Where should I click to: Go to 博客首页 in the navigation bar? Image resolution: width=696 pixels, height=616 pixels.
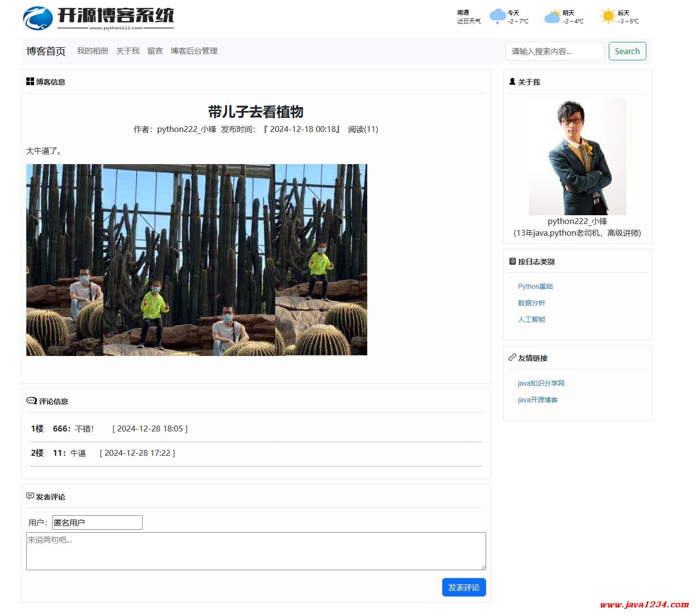46,51
